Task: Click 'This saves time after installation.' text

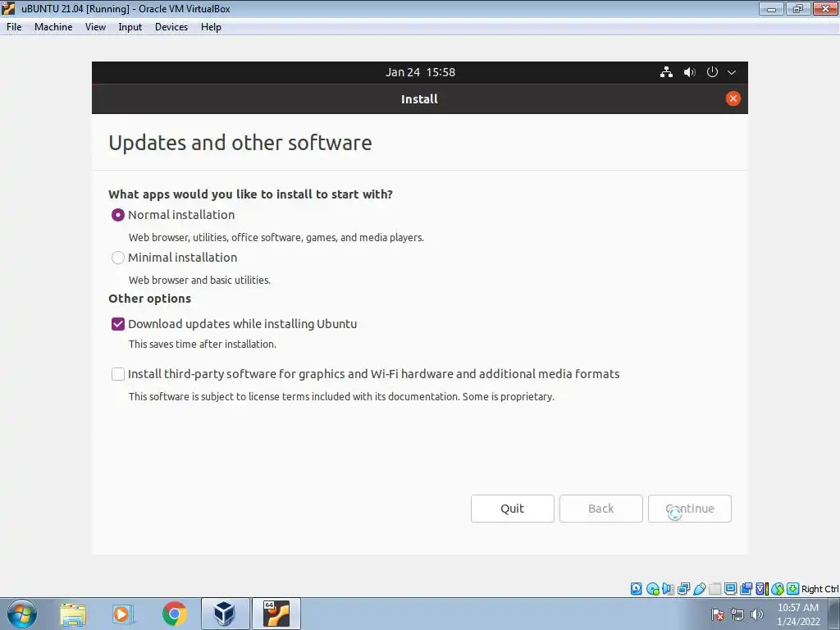Action: [x=203, y=344]
